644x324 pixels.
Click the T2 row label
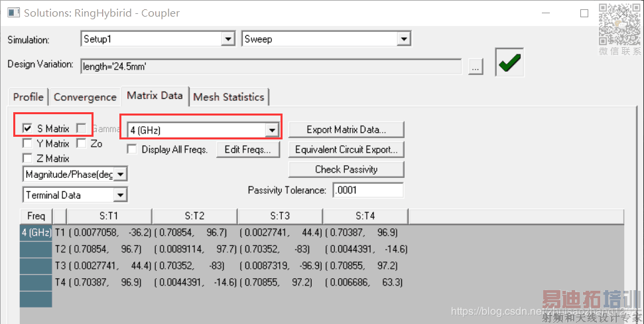point(60,249)
